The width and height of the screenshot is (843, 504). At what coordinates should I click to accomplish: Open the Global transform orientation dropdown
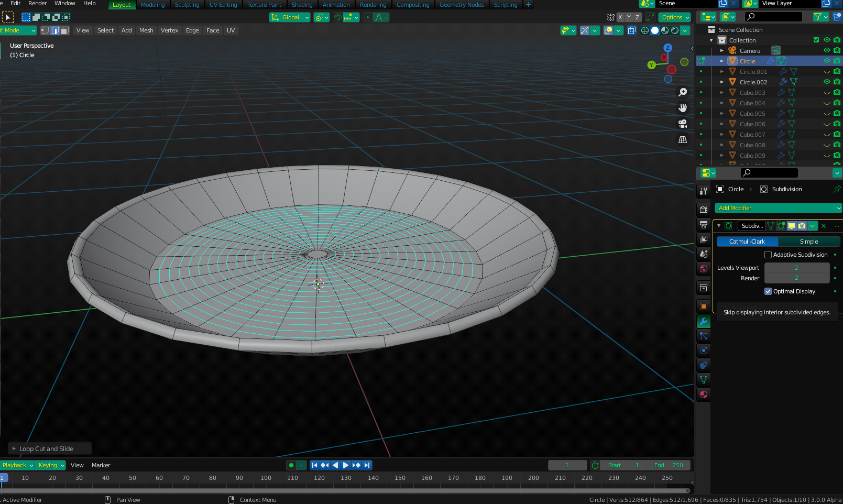point(290,17)
